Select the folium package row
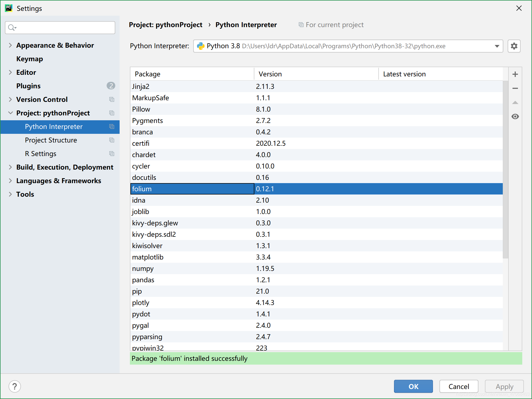The width and height of the screenshot is (532, 399). pyautogui.click(x=318, y=189)
